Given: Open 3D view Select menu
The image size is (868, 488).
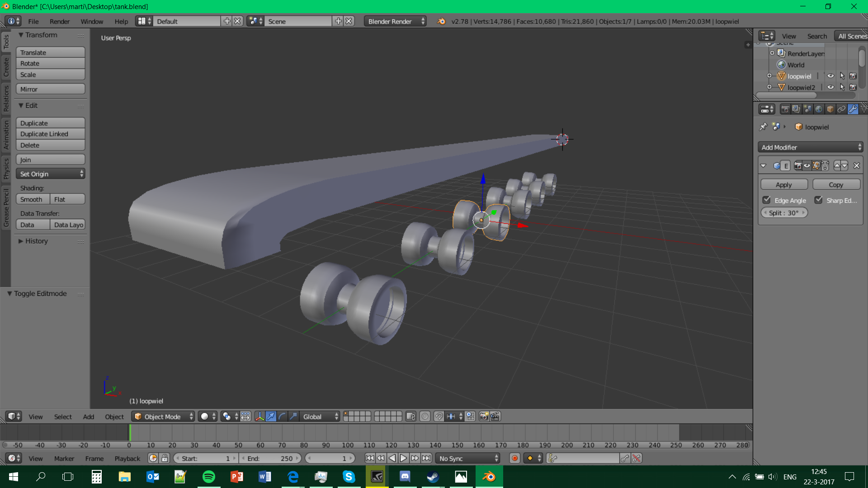Looking at the screenshot, I should point(63,417).
